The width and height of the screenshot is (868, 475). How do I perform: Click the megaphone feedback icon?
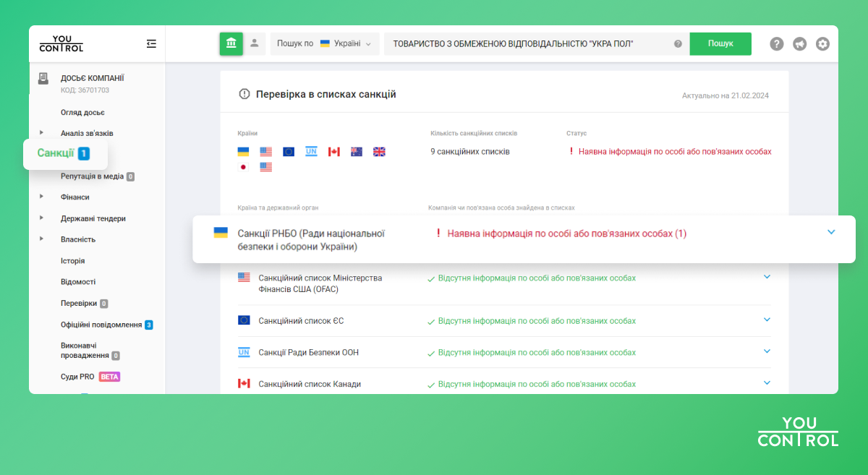[799, 43]
